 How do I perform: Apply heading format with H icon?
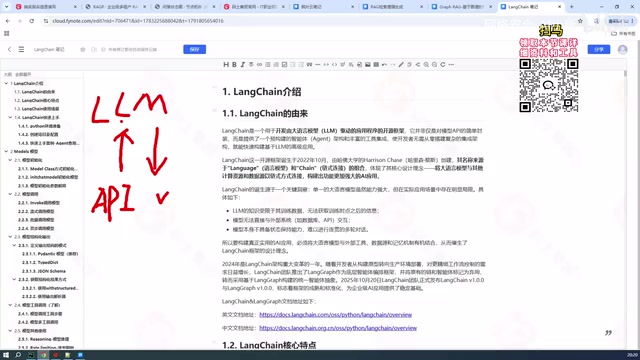click(x=226, y=64)
